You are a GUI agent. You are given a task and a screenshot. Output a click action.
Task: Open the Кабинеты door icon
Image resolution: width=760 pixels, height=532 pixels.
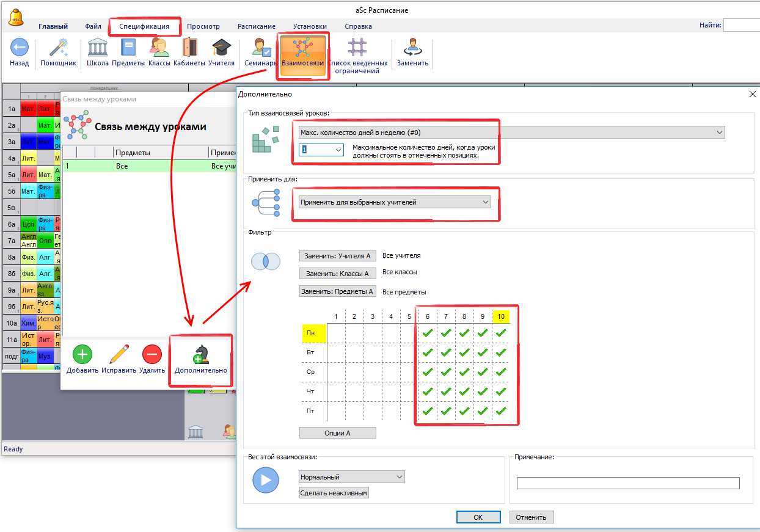coord(189,48)
